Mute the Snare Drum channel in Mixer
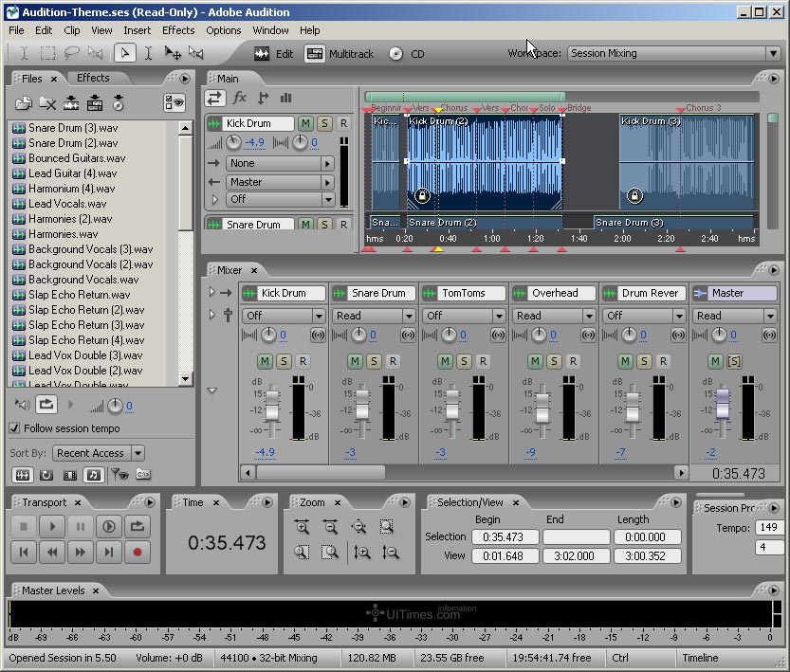Image resolution: width=790 pixels, height=672 pixels. pos(355,361)
